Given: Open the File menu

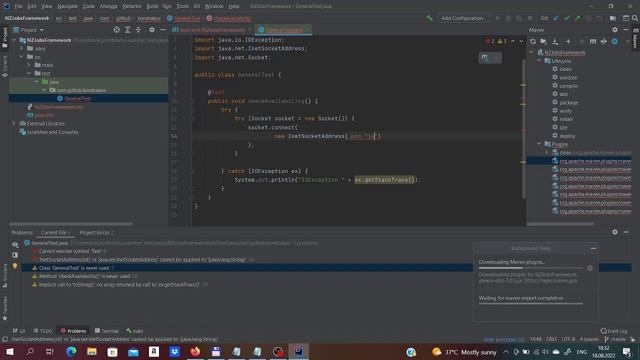Looking at the screenshot, I should pos(18,6).
